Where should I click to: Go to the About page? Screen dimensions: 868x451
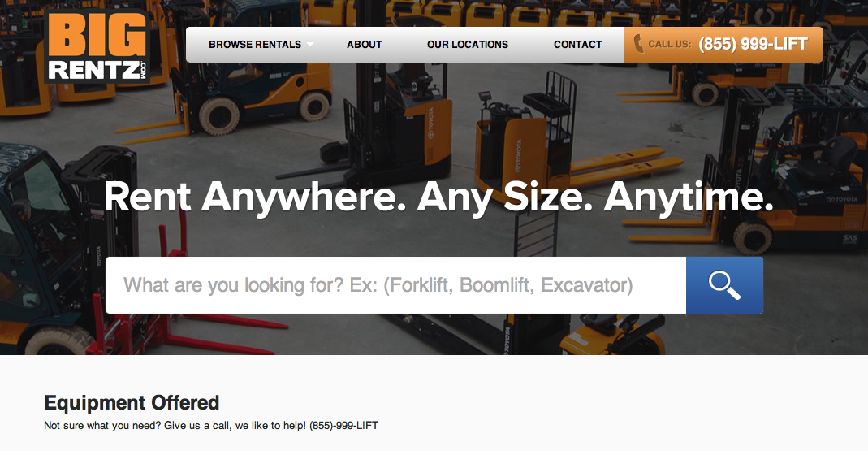click(x=365, y=45)
